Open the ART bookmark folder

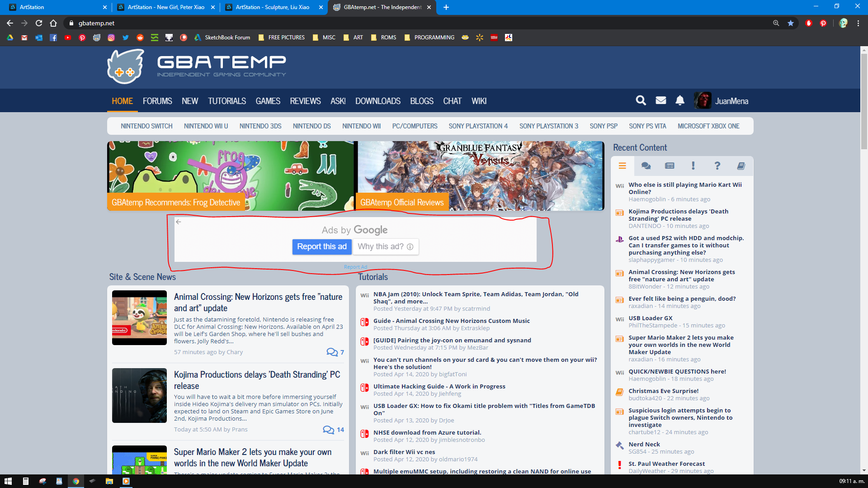pos(353,38)
